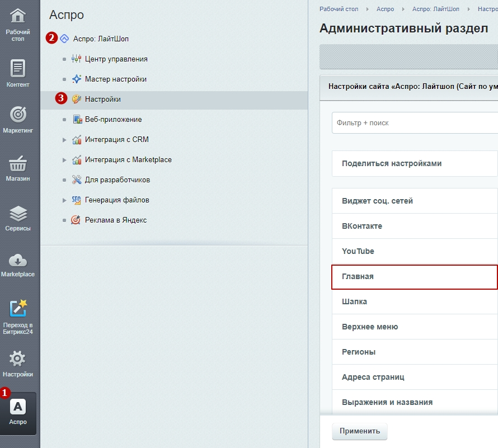Click the Интеграция с CRM chart icon

[77, 139]
